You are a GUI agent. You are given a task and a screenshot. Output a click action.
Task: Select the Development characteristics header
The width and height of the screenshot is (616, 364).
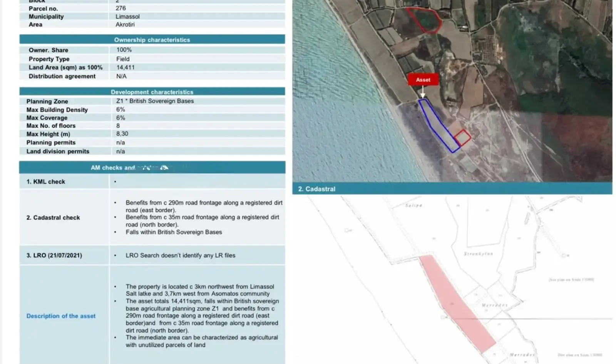coord(152,92)
